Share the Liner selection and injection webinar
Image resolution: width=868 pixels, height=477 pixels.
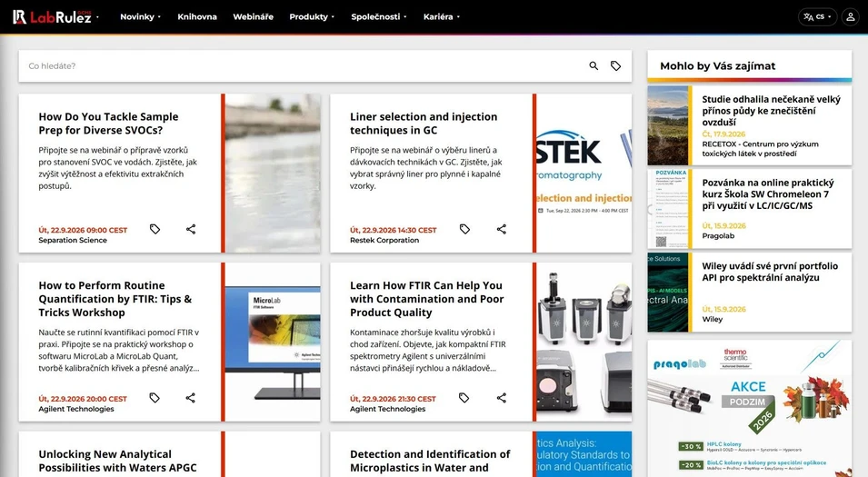(x=501, y=229)
